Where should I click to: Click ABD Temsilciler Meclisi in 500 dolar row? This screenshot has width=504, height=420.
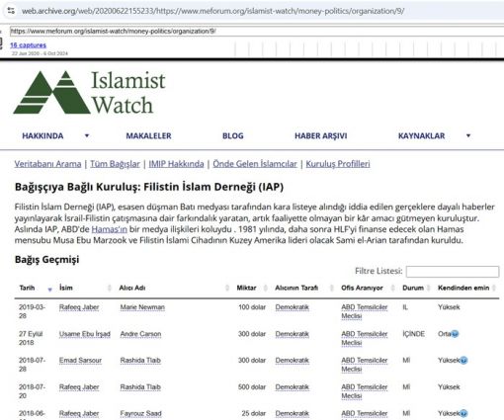pyautogui.click(x=365, y=391)
